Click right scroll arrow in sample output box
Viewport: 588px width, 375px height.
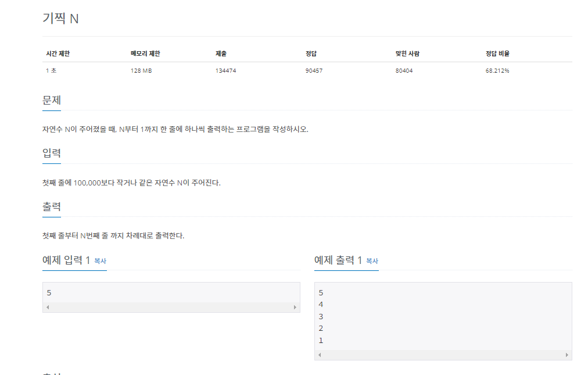tap(567, 355)
